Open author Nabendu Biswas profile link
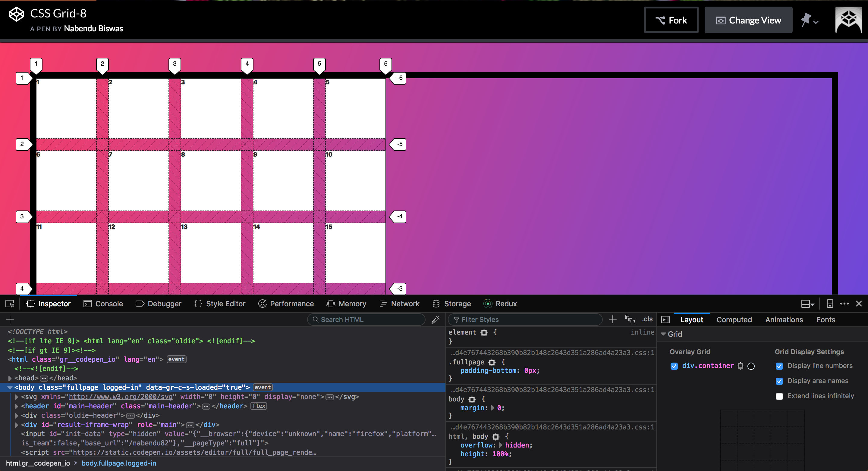Viewport: 868px width, 471px height. (93, 29)
